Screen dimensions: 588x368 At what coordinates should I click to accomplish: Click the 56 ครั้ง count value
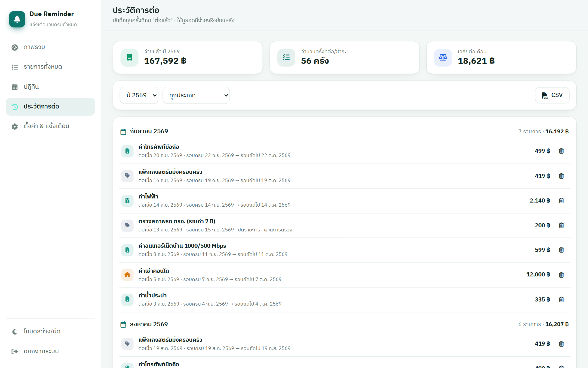(315, 61)
